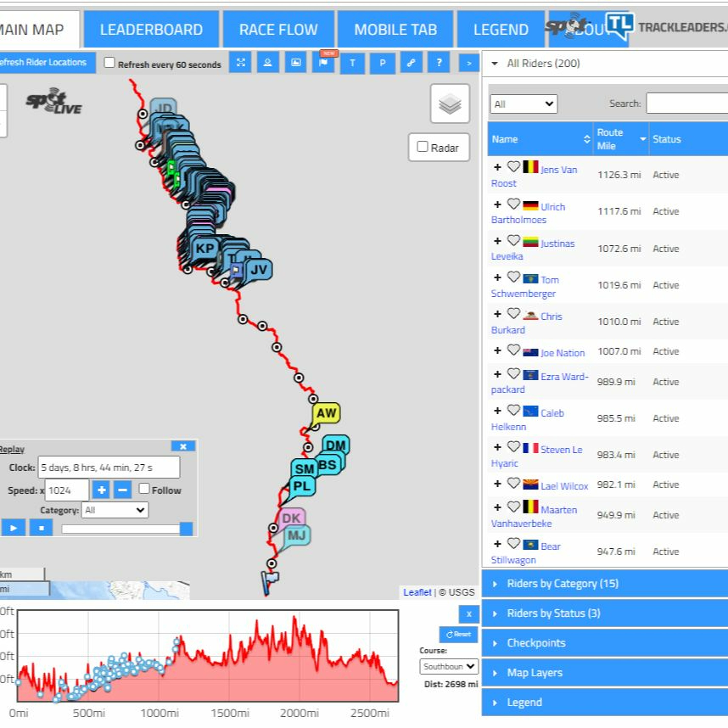The width and height of the screenshot is (728, 728).
Task: Click the flag icon marked NEW
Action: coord(323,63)
